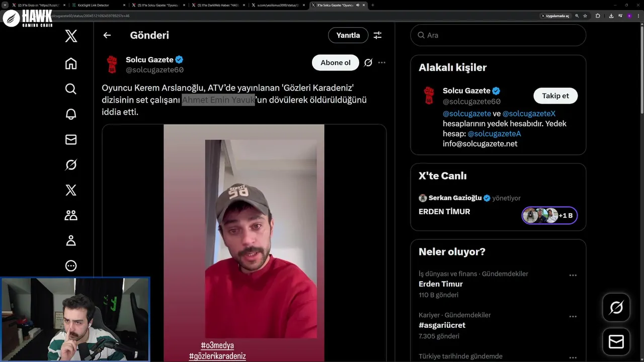This screenshot has width=644, height=362.
Task: Open browser media control icon
Action: (x=620, y=16)
